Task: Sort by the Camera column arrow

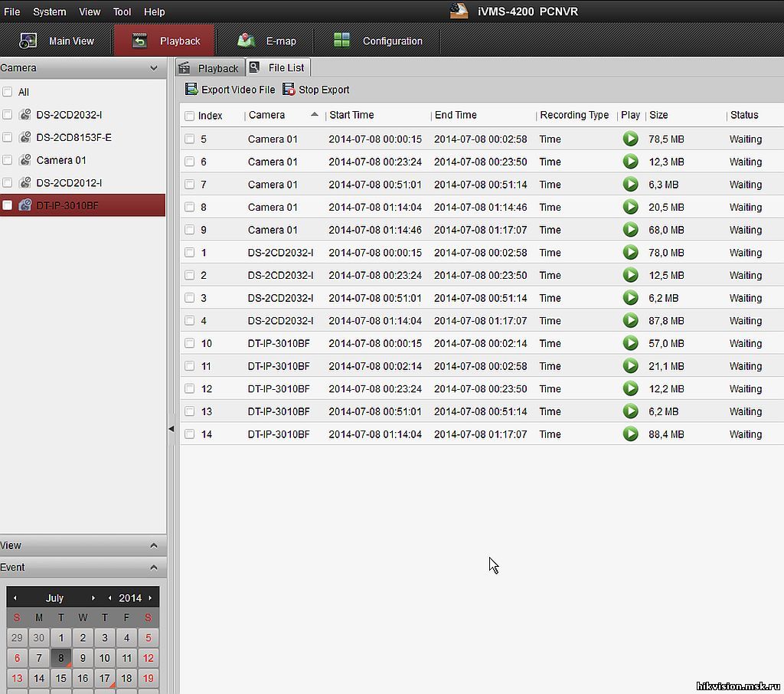Action: (x=314, y=115)
